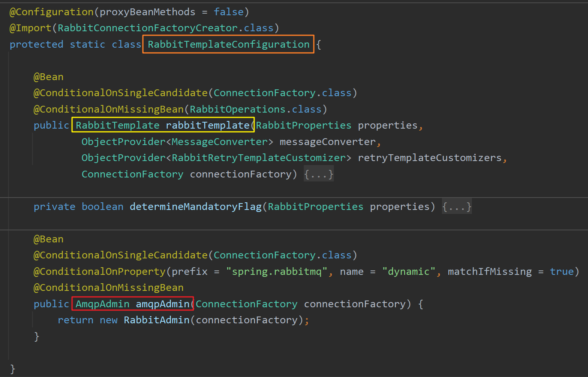Click matchIfMissing attribute
Screen dimensions: 588x377
click(x=490, y=272)
